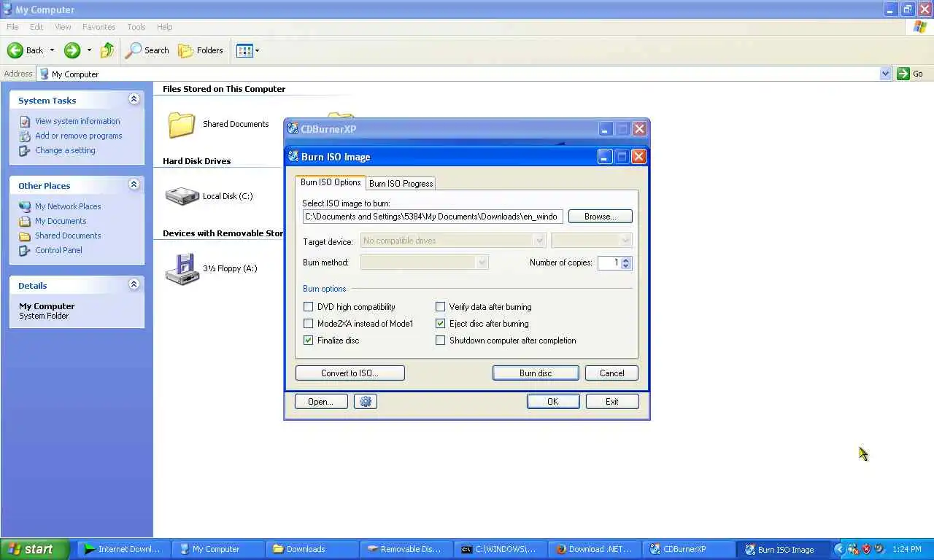The height and width of the screenshot is (560, 934).
Task: Open Control Panel link
Action: click(x=58, y=250)
